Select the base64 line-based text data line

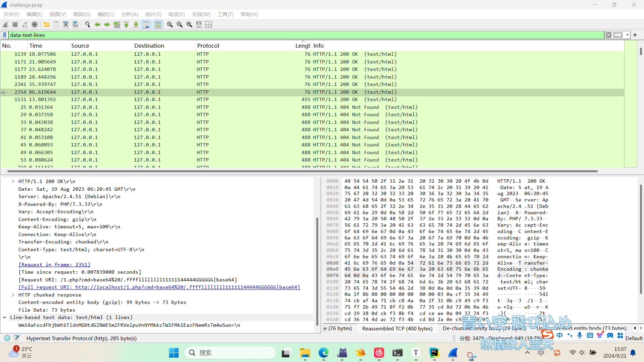pyautogui.click(x=129, y=325)
